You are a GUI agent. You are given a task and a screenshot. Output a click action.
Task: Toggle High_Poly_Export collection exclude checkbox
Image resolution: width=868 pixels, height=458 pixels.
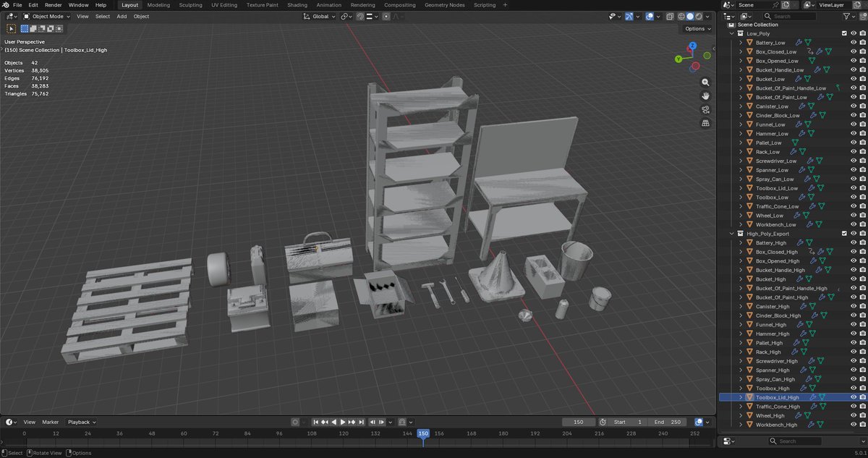tap(844, 234)
